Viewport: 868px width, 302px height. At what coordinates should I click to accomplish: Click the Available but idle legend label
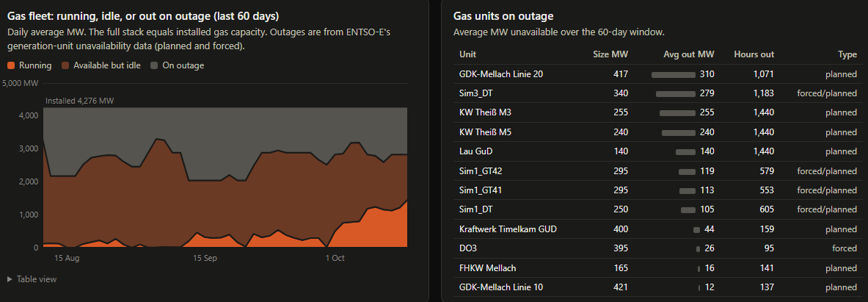(x=107, y=65)
